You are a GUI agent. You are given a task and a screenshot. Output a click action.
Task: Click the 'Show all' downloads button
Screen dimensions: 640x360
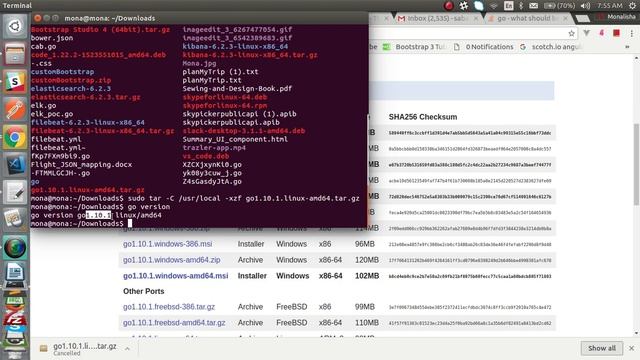602,348
